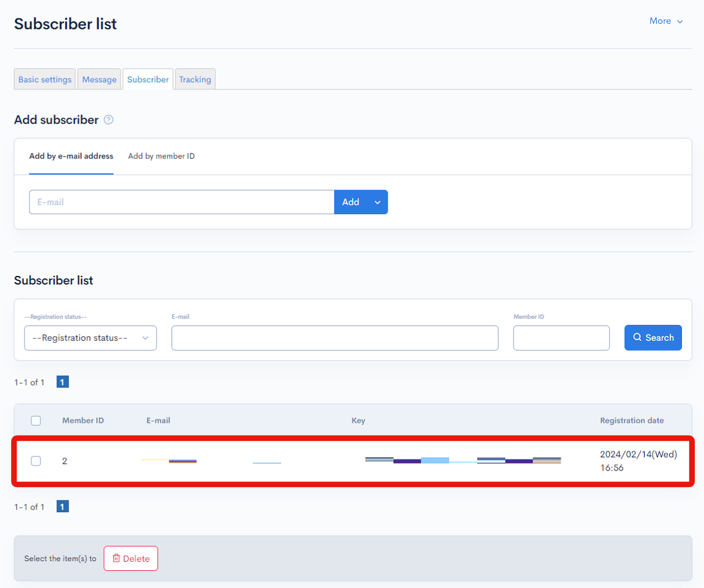
Task: Select the Add by member ID tab
Action: pyautogui.click(x=161, y=156)
